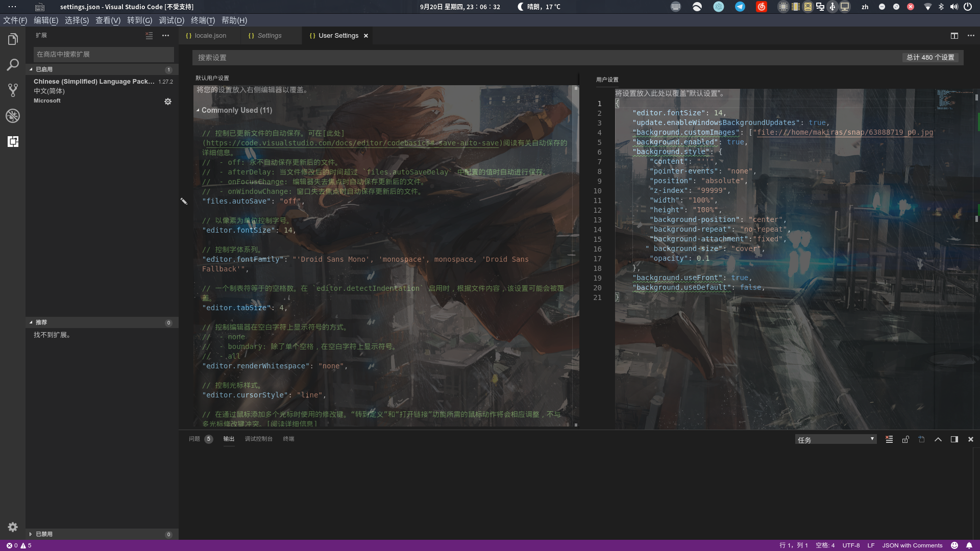Click the notifications bell in status bar
Viewport: 980px width, 551px height.
(969, 545)
